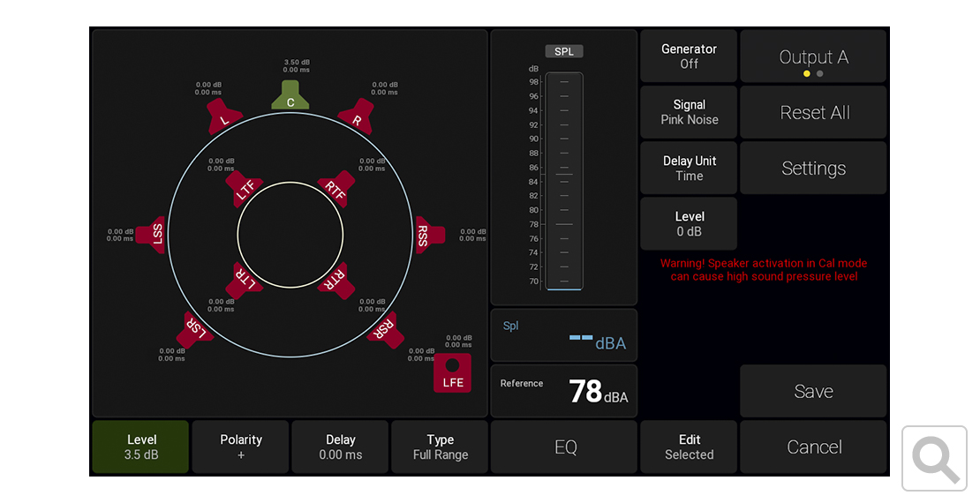Select the LSS left side surround speaker
The height and width of the screenshot is (503, 980).
[x=155, y=234]
